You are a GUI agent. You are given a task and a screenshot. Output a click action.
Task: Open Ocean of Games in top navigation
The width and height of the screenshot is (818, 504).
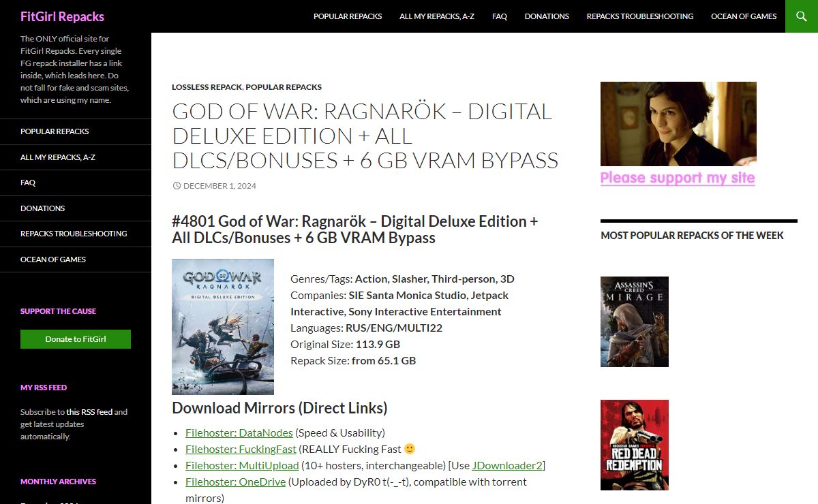click(744, 16)
